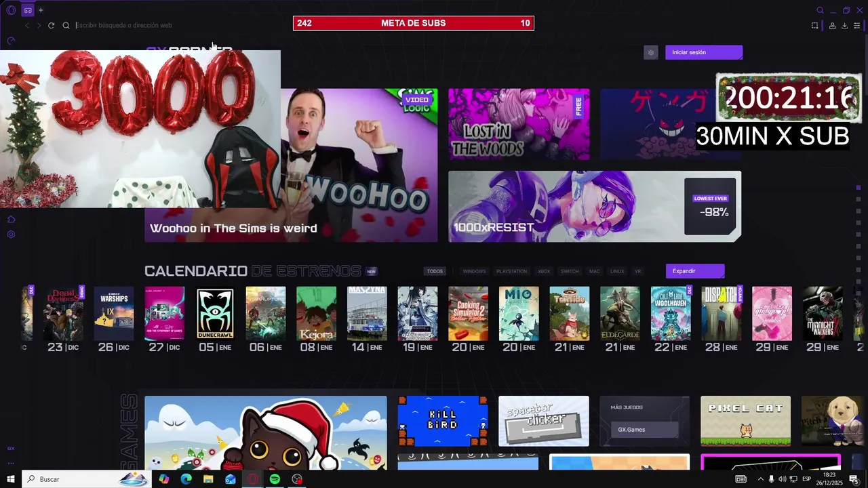
Task: Open the sidebar three-dots menu
Action: [x=11, y=463]
